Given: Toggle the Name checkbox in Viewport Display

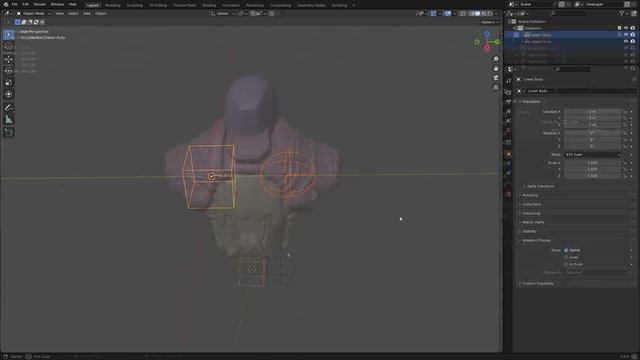Looking at the screenshot, I should click(566, 250).
